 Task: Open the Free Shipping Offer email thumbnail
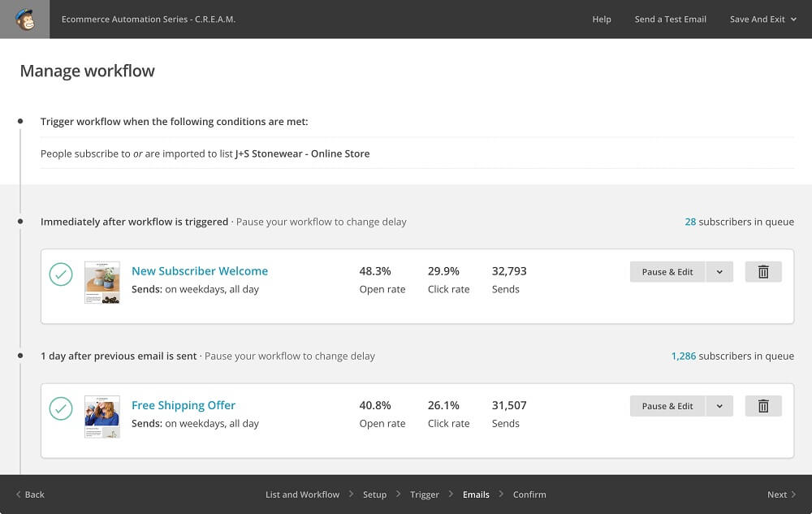(x=101, y=416)
